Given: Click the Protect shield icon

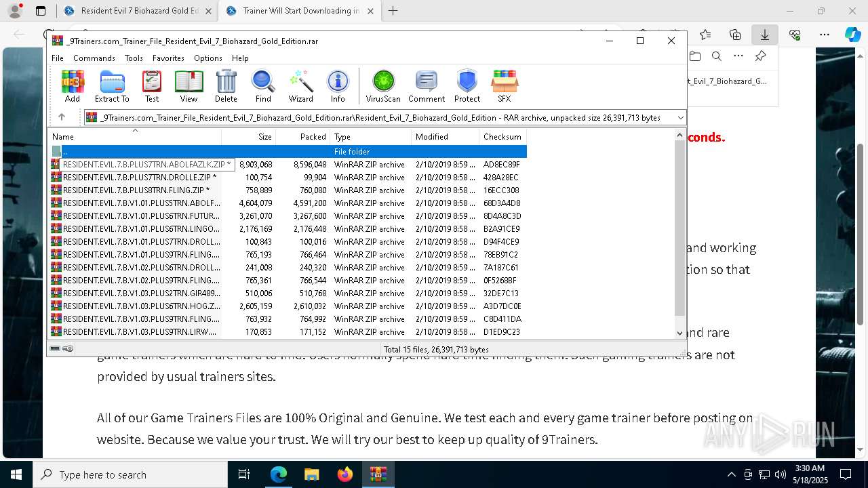Looking at the screenshot, I should click(x=467, y=86).
